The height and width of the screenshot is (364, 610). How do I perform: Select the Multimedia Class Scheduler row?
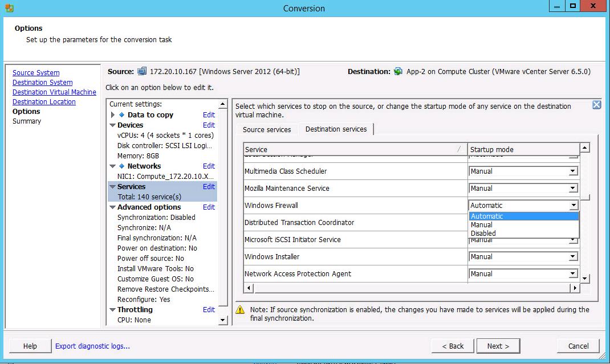(356, 171)
